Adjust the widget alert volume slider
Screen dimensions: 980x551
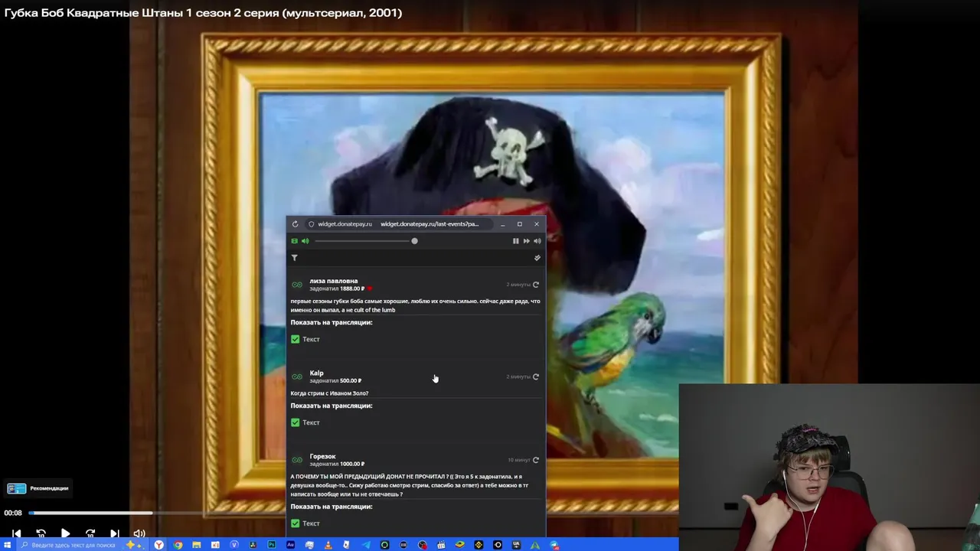366,241
